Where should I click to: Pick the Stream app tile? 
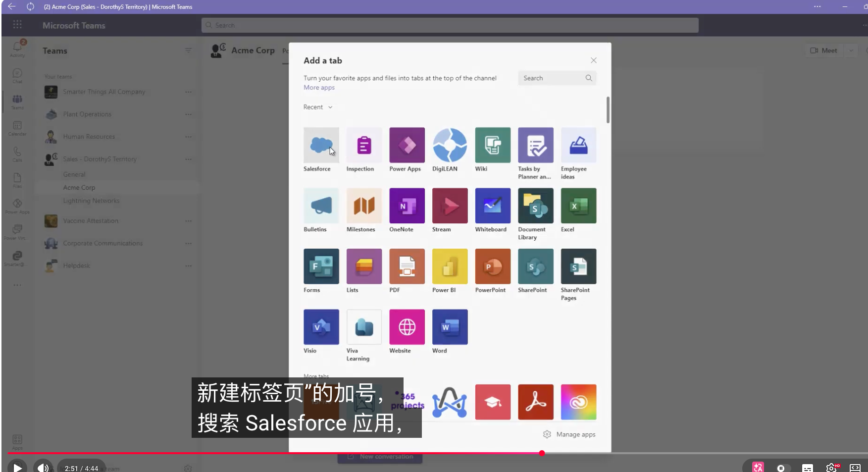pos(450,206)
